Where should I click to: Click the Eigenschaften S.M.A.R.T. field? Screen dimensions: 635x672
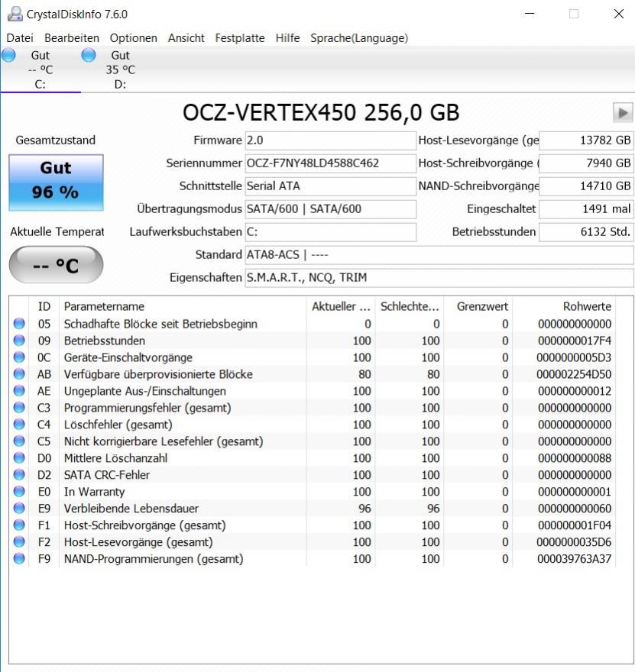tap(439, 278)
